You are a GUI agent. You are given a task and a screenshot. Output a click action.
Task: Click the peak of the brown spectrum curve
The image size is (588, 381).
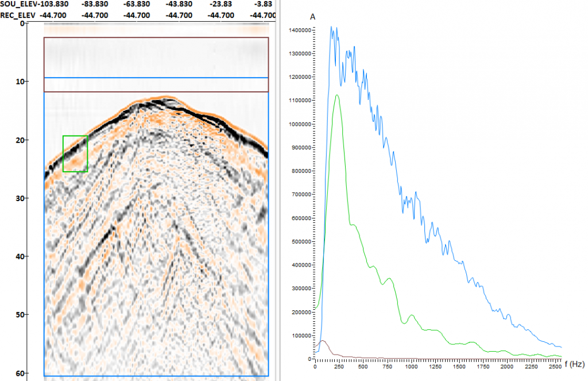click(x=322, y=341)
